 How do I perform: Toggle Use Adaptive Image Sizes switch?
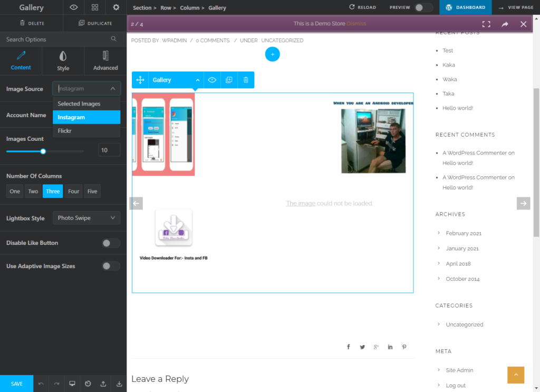click(111, 266)
